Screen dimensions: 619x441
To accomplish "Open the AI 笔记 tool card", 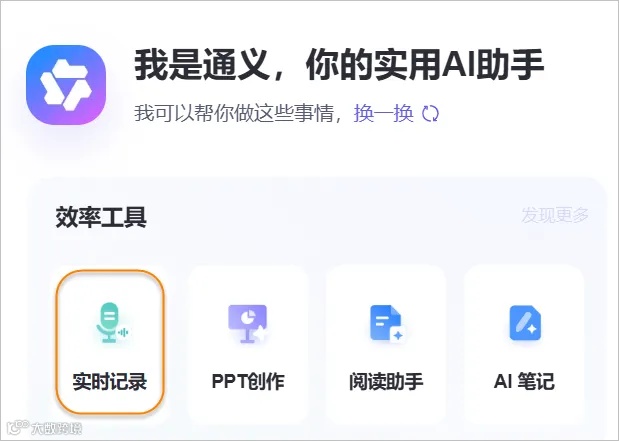I will tap(524, 344).
